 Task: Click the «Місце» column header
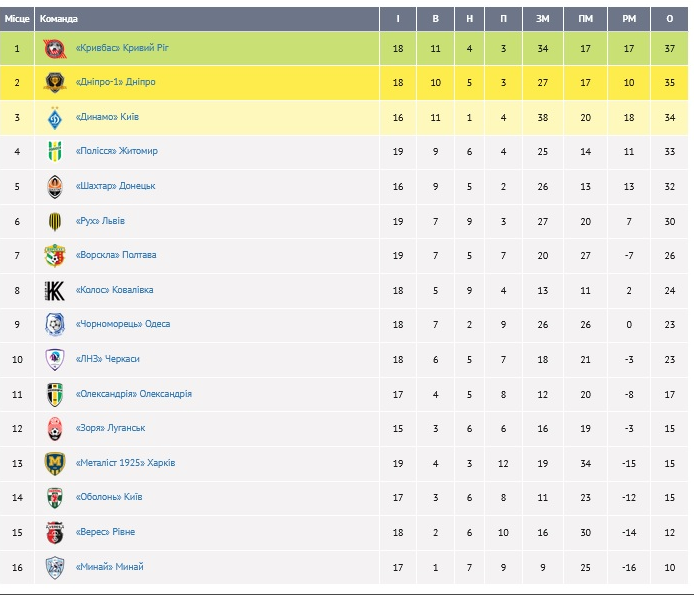17,19
